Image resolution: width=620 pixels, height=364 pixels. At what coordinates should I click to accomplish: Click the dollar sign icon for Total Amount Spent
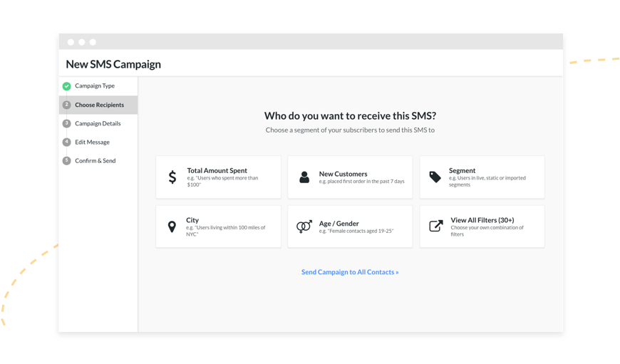point(172,177)
